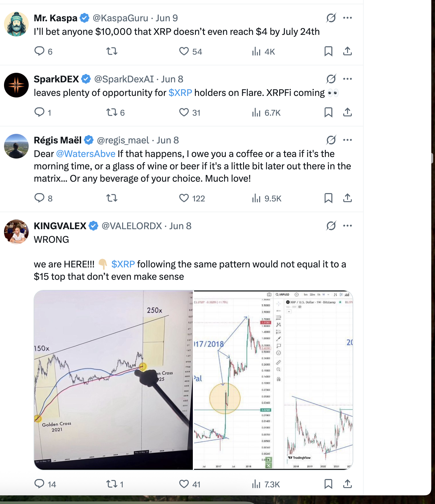View analytics on KINGVALEX's post
This screenshot has width=435, height=504.
[x=256, y=484]
